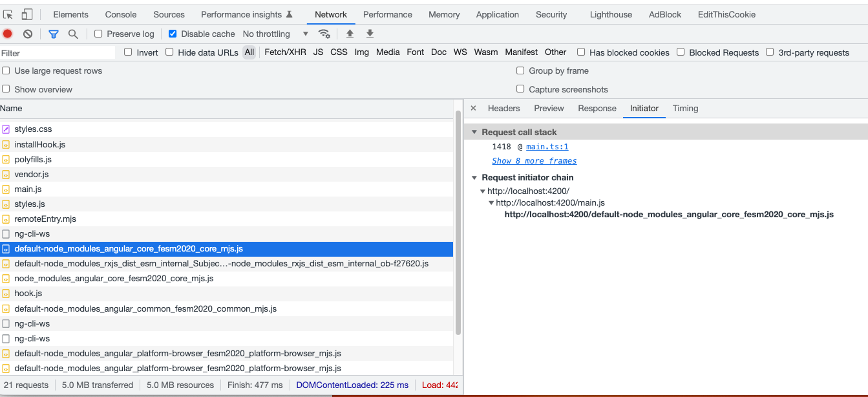Open the AdBlock panel
The image size is (868, 397).
665,14
